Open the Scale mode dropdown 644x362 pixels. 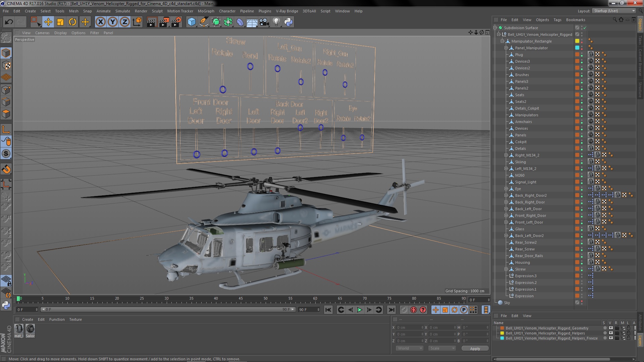click(442, 349)
